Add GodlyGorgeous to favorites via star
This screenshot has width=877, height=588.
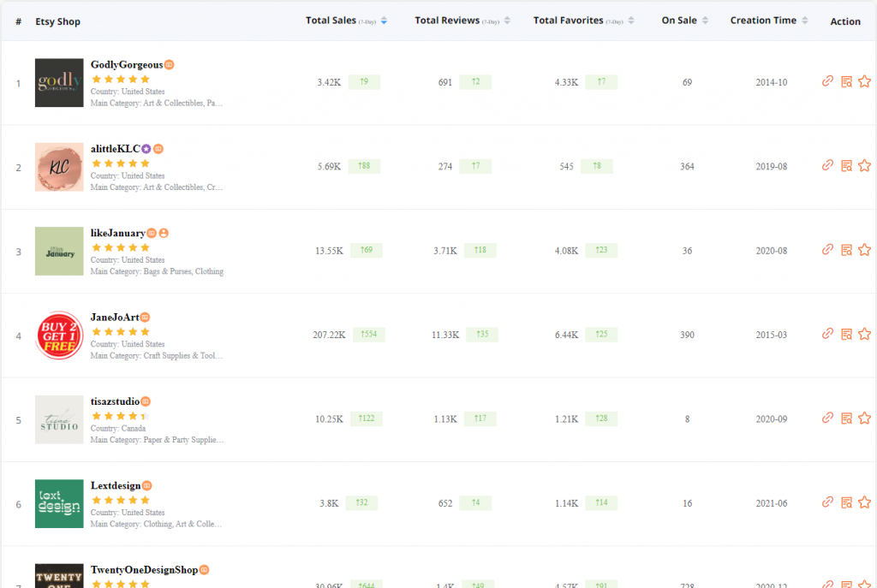pos(864,81)
